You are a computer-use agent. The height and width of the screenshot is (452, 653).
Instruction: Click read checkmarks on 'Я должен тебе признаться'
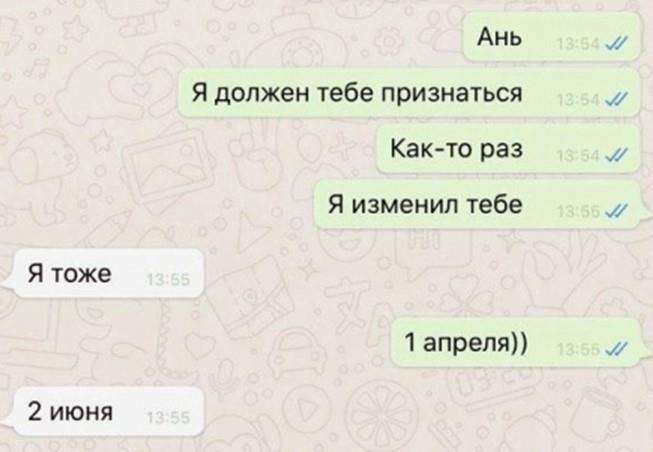616,100
